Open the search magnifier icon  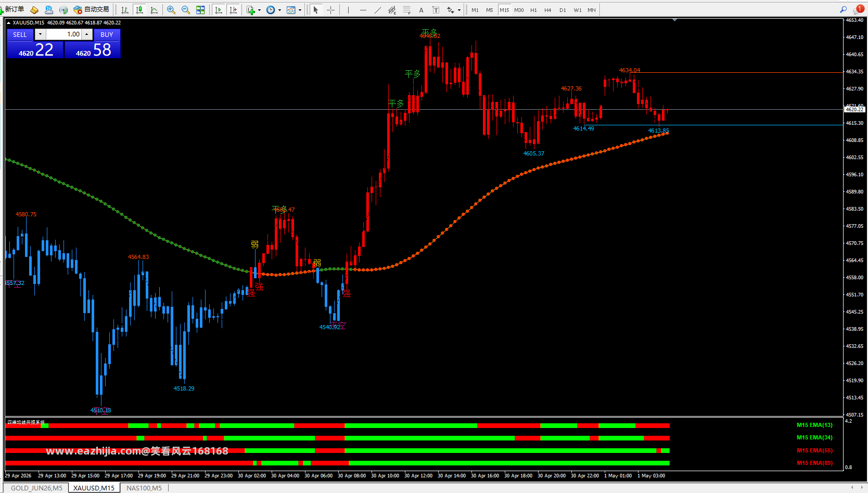(844, 9)
